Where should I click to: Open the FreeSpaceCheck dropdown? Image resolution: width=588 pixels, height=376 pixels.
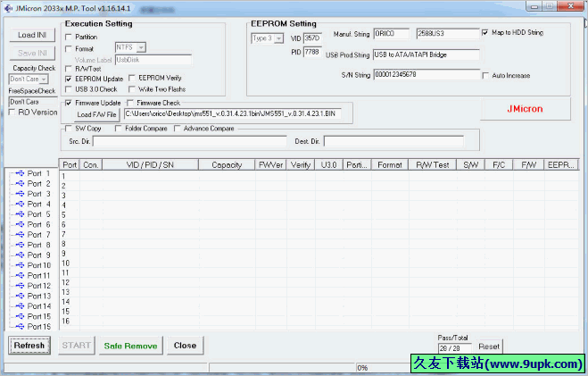point(33,102)
